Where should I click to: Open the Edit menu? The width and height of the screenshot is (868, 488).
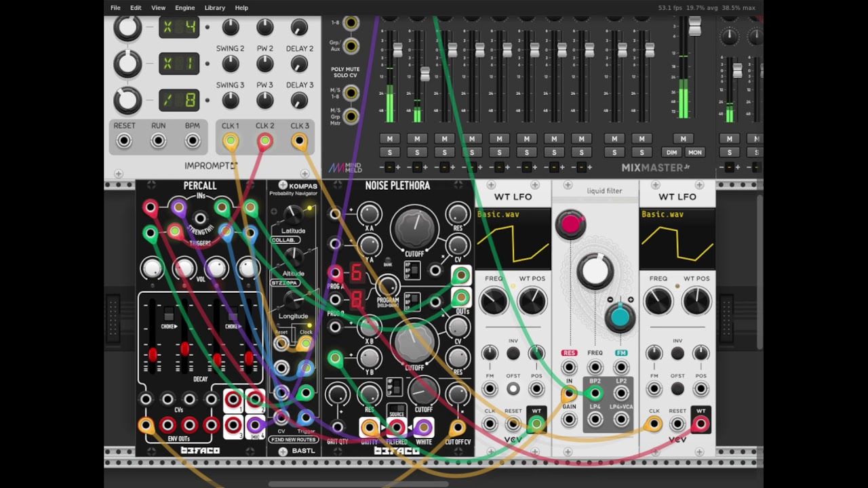(x=136, y=7)
